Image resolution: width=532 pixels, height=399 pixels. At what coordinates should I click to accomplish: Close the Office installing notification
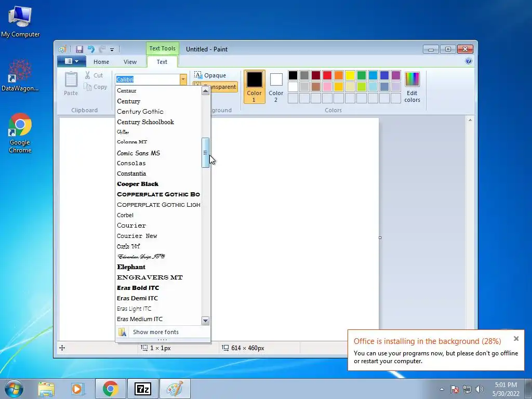(516, 339)
